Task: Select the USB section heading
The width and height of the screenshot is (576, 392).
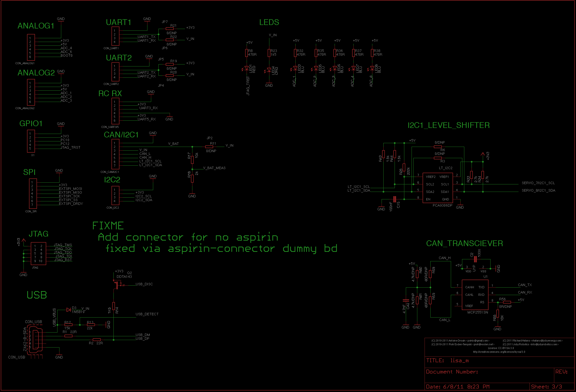Action: pos(37,295)
